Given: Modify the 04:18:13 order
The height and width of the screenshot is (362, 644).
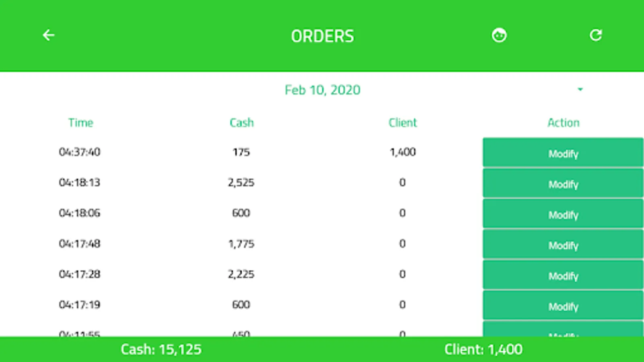Looking at the screenshot, I should click(x=563, y=184).
